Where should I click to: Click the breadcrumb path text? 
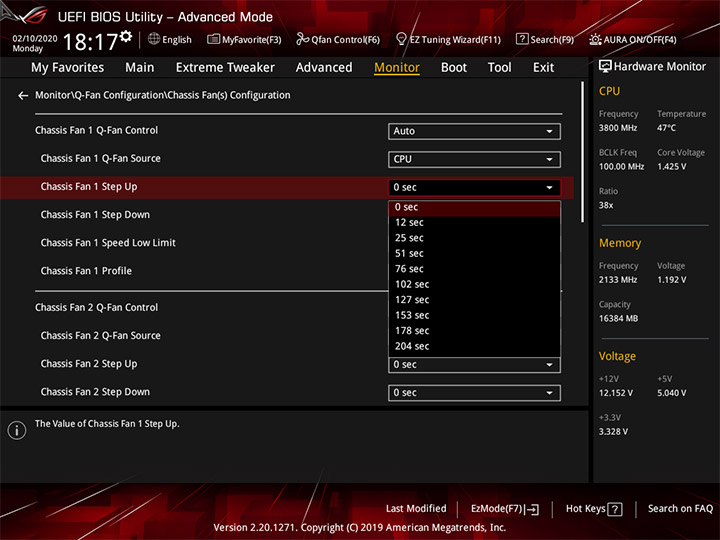click(163, 96)
